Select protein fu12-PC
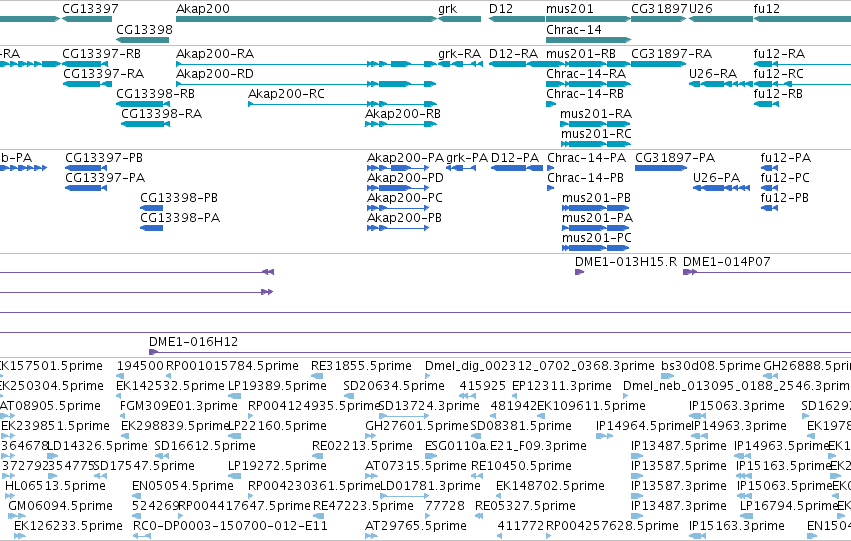 pos(769,188)
